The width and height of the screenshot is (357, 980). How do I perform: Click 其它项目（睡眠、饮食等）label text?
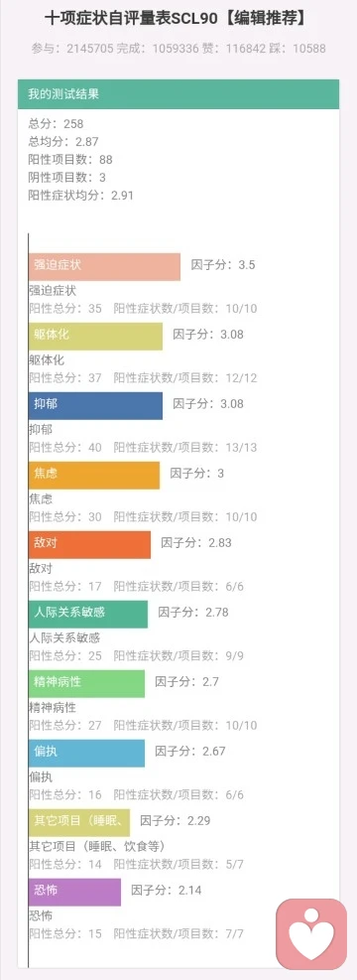(x=97, y=846)
